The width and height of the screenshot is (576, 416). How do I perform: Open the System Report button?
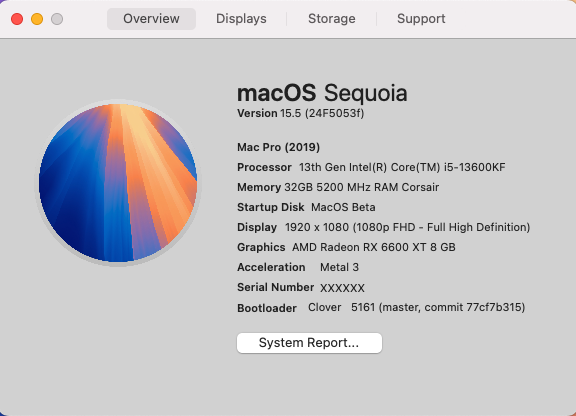(x=309, y=343)
